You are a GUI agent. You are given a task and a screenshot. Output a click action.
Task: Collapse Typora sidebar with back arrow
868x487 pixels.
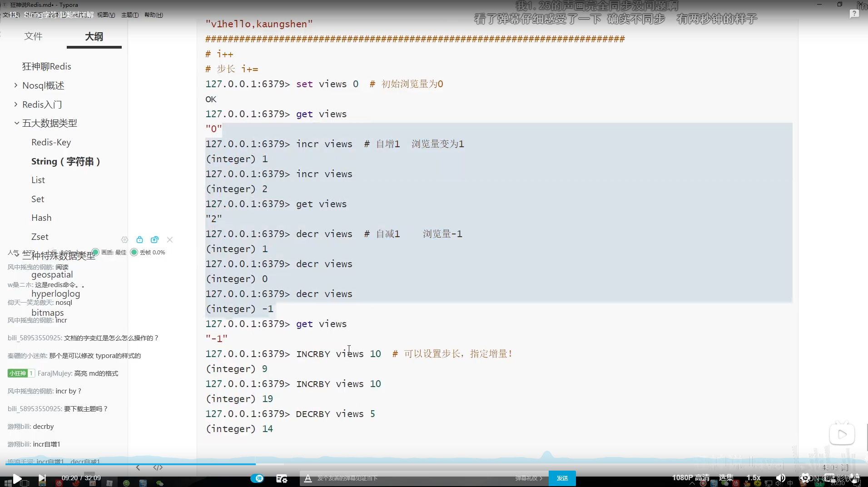pos(138,467)
